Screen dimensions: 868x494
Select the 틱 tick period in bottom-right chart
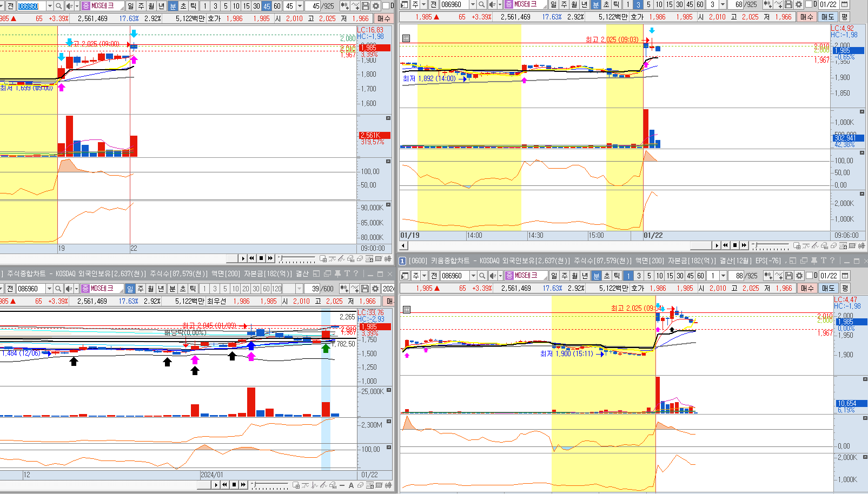tap(617, 276)
